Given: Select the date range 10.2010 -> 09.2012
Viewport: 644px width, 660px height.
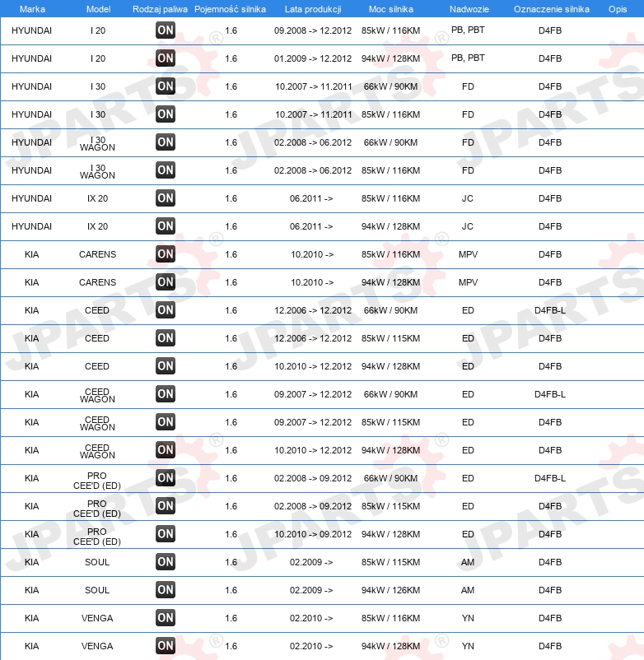Looking at the screenshot, I should (x=312, y=534).
